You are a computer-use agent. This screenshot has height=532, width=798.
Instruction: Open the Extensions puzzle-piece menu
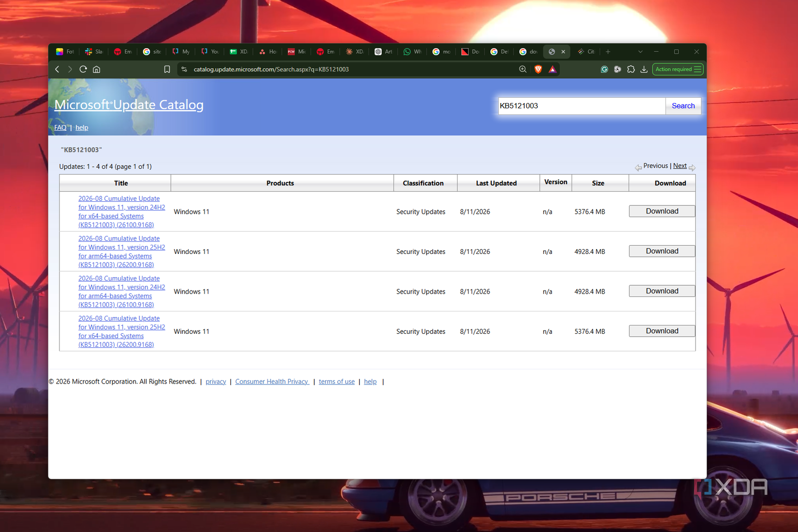click(x=631, y=69)
